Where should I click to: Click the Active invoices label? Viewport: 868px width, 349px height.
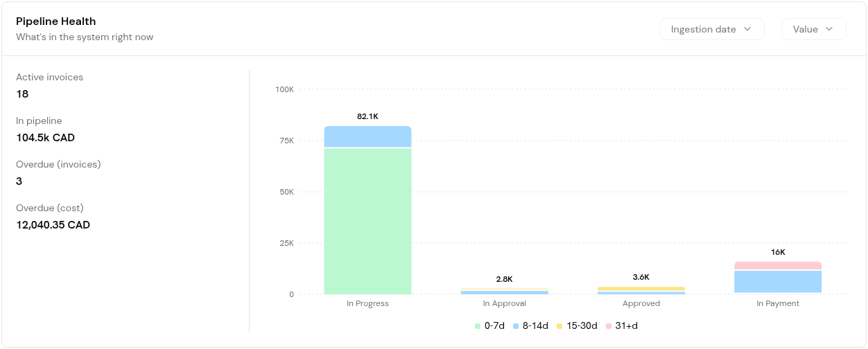click(x=50, y=77)
